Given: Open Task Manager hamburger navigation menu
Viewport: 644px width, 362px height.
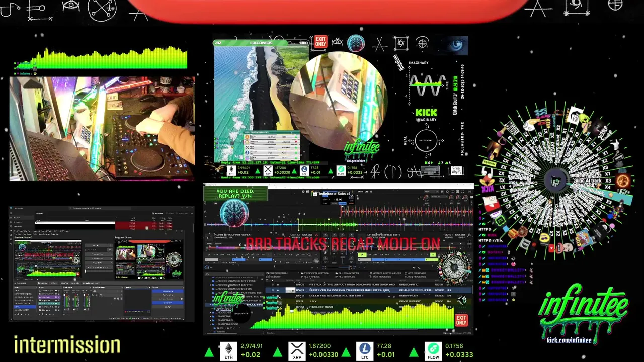Looking at the screenshot, I should (x=11, y=213).
